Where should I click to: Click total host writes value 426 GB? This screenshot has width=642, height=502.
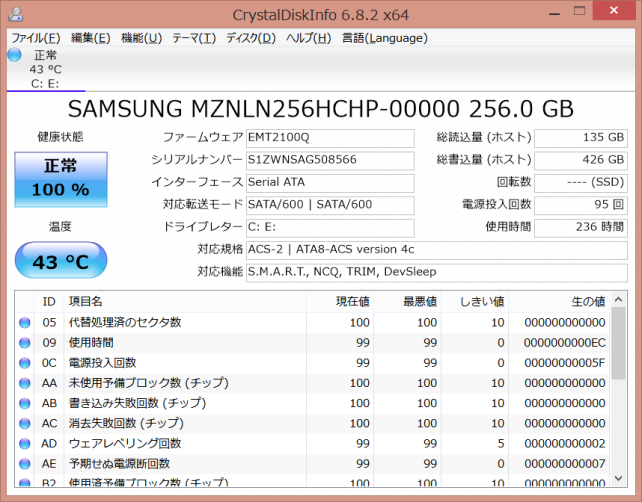(x=581, y=161)
